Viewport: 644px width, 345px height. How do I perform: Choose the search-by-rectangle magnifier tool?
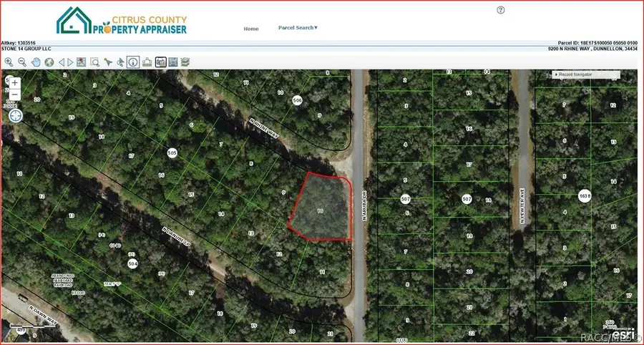pos(95,62)
